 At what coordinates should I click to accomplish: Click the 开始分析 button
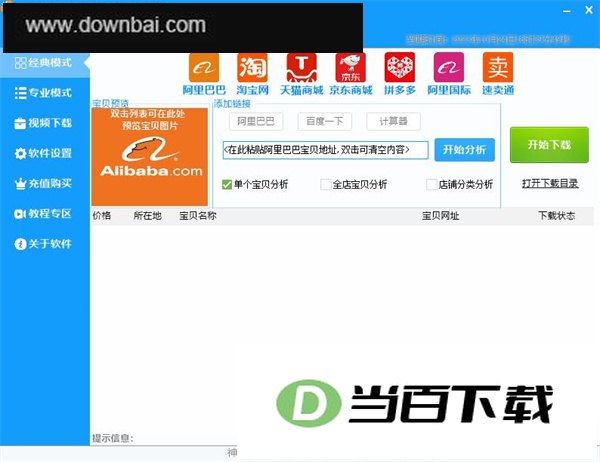[465, 150]
